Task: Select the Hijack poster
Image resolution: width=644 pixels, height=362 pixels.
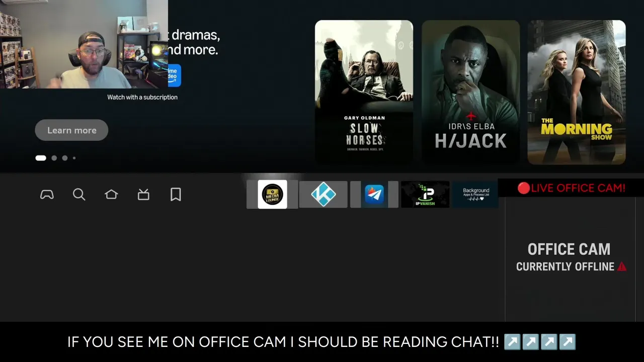Action: click(470, 92)
